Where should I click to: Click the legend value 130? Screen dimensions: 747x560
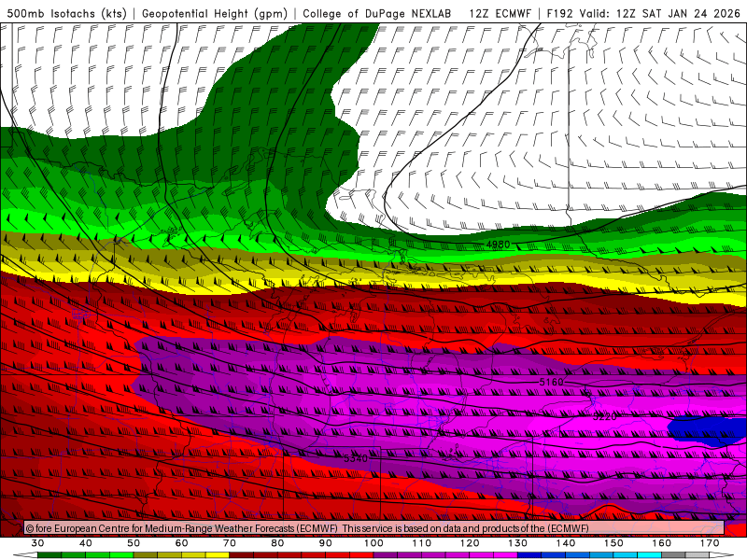[x=518, y=543]
